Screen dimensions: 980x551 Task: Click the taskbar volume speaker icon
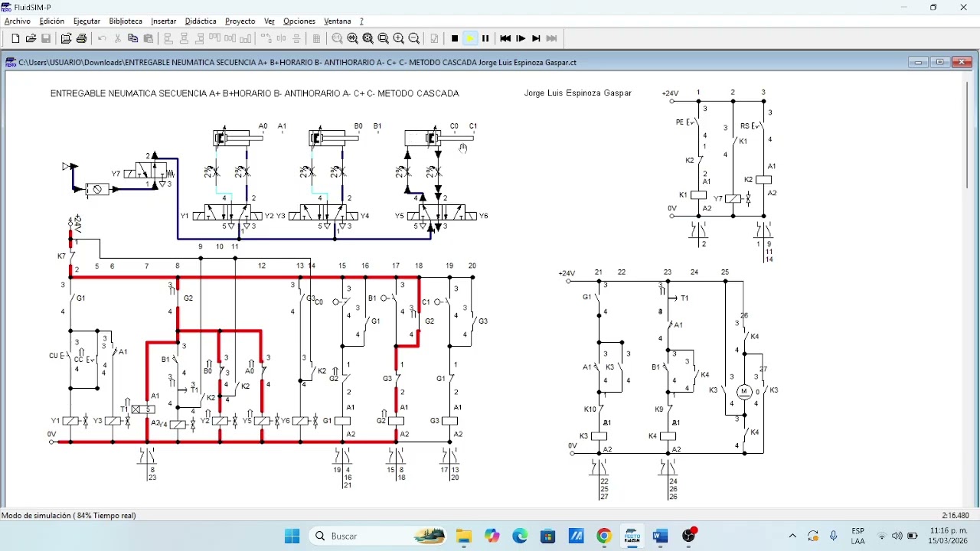[897, 536]
